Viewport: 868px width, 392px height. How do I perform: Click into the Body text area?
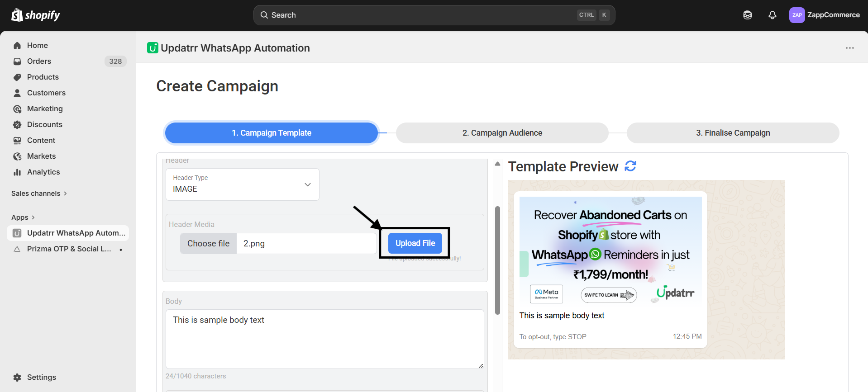coord(324,338)
